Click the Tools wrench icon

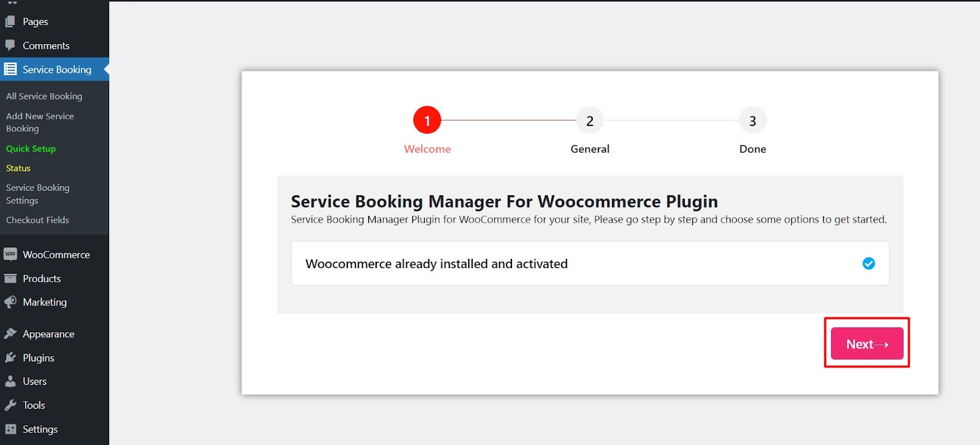10,405
